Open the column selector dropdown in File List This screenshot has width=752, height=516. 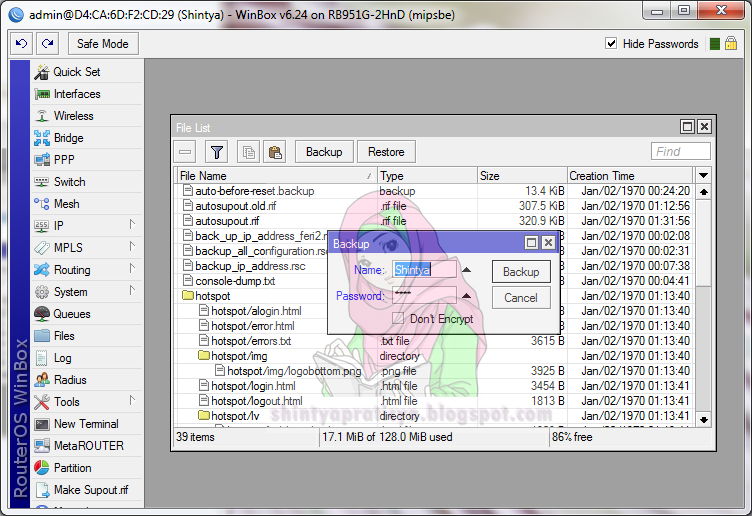tap(704, 176)
